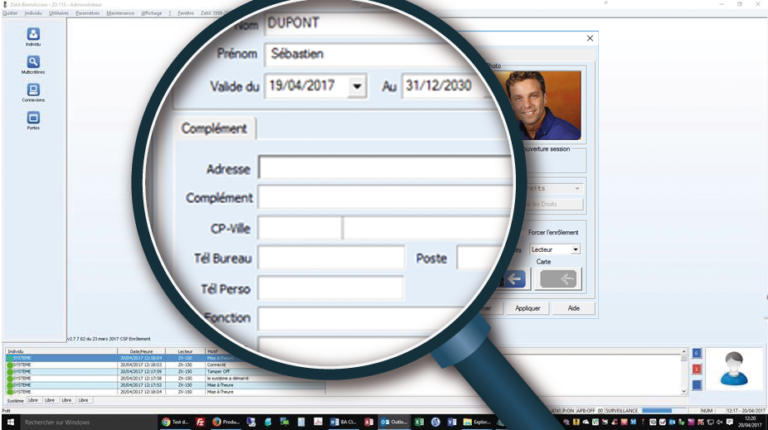
Task: Open the Portes icon in the sidebar
Action: pyautogui.click(x=33, y=120)
